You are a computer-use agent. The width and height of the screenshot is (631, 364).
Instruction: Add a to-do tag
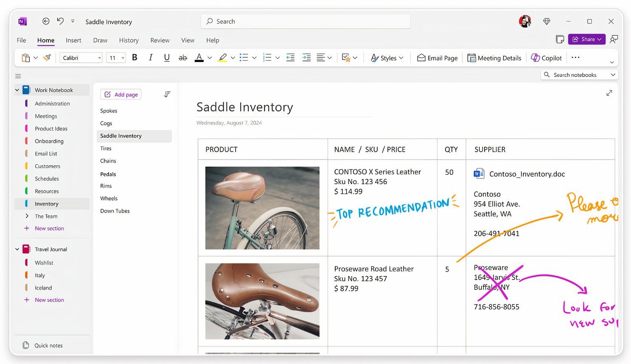[346, 58]
